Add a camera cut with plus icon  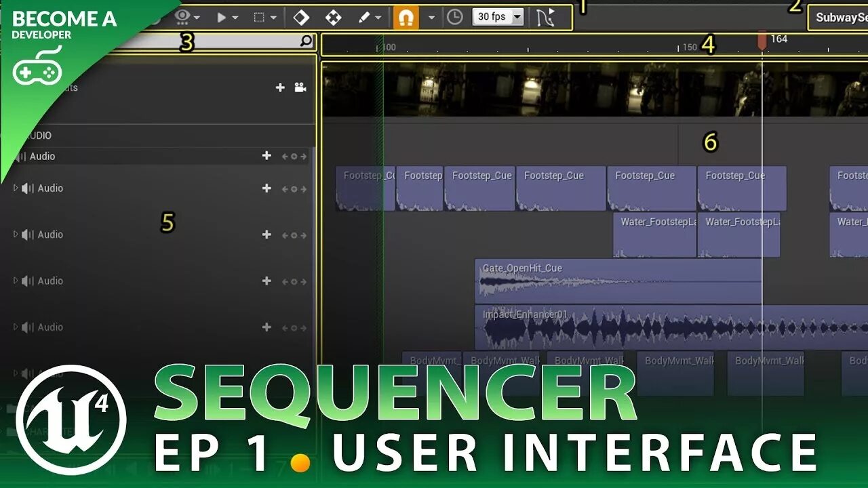pyautogui.click(x=280, y=87)
